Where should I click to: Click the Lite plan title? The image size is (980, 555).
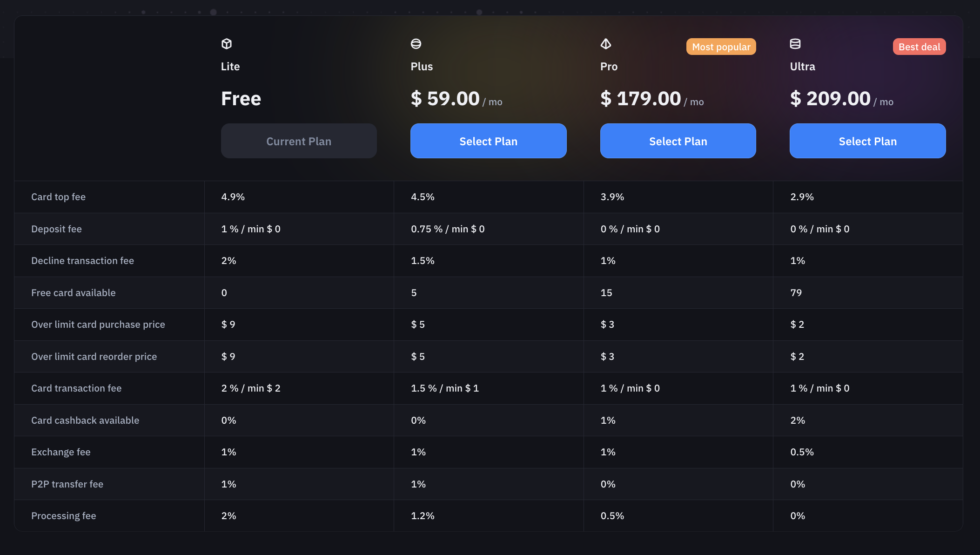(x=230, y=67)
